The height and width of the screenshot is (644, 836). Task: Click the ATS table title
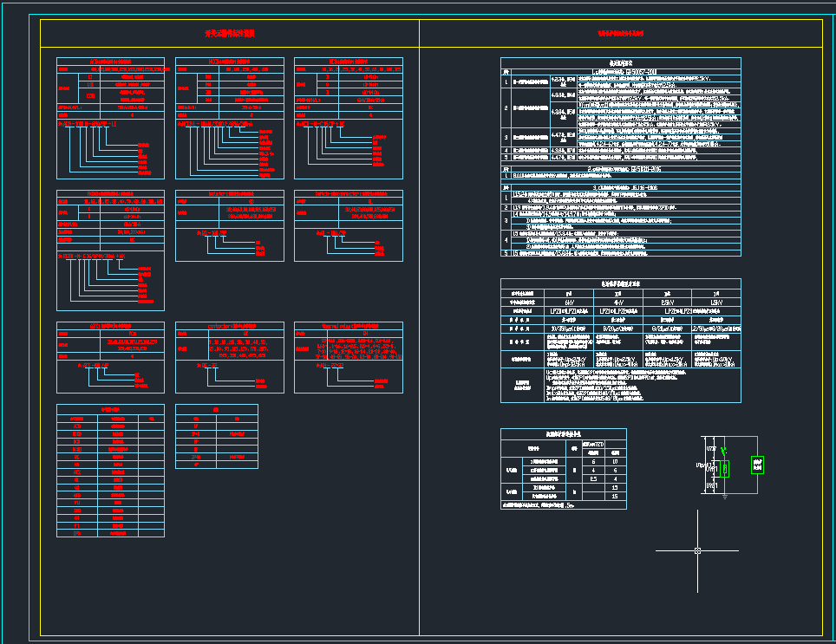click(x=110, y=325)
